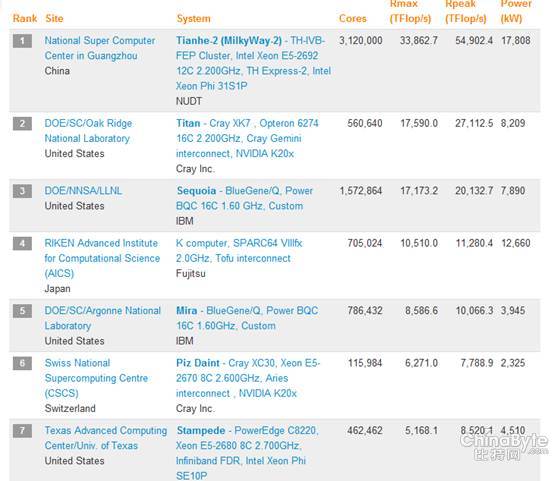This screenshot has height=481, width=554.
Task: Select the vendor name Fujitsu
Action: (x=191, y=274)
